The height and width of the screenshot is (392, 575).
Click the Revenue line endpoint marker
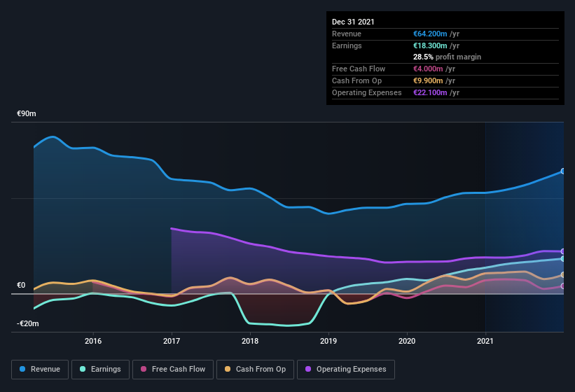[x=563, y=171]
